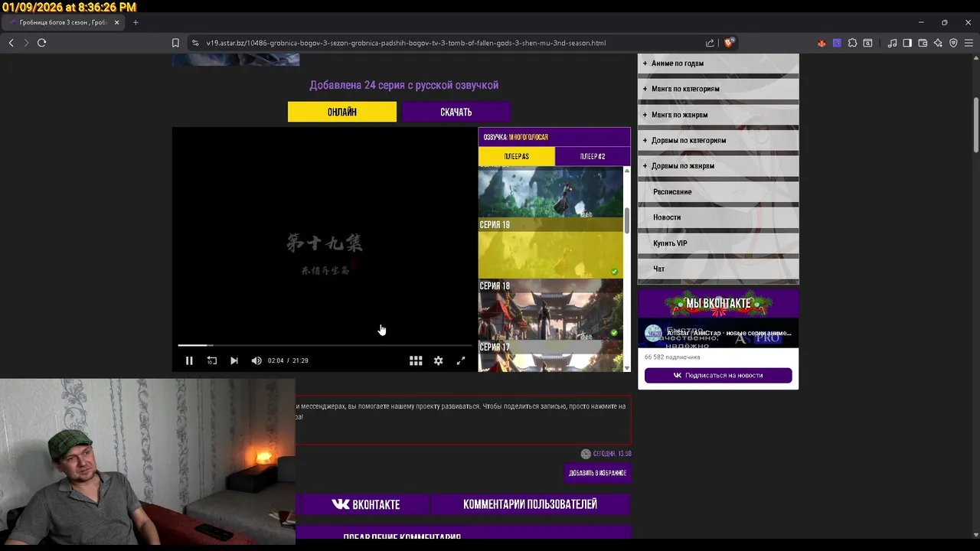Open Купить VIP sidebar link
This screenshot has height=551, width=980.
click(x=718, y=243)
